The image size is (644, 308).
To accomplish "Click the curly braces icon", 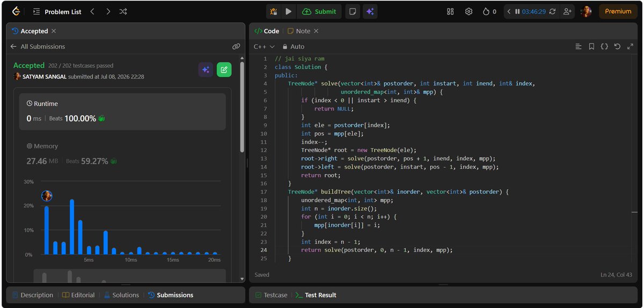I will 604,47.
